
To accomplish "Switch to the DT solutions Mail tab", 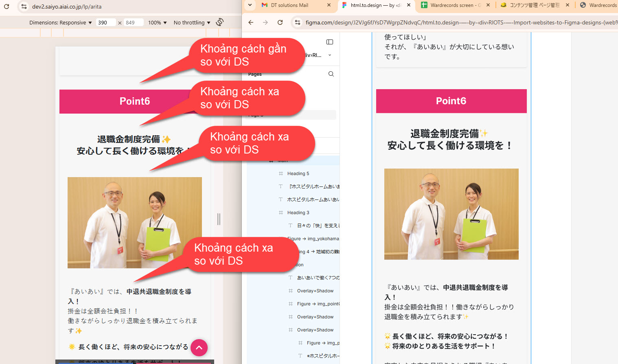I will pos(289,5).
